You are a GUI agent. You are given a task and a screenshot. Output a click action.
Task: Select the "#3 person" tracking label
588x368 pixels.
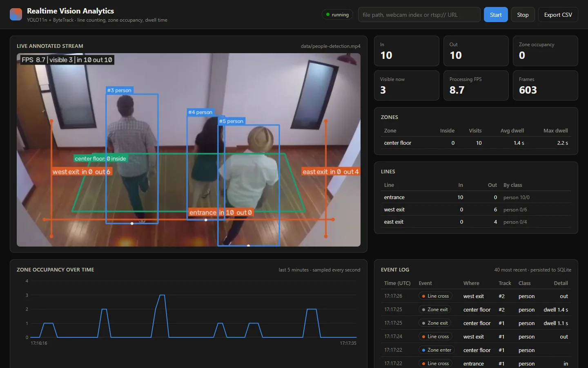(x=120, y=90)
